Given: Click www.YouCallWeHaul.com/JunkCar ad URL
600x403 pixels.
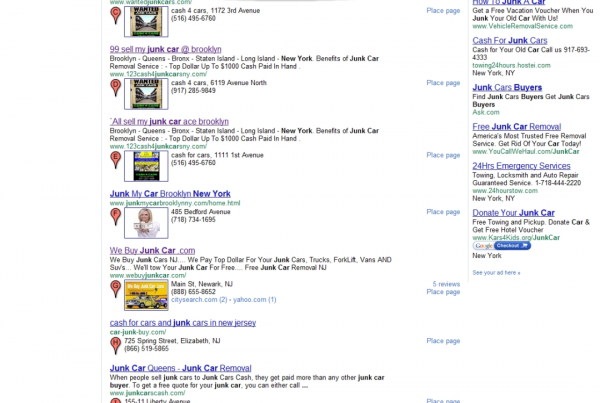Looking at the screenshot, I should pos(526,152).
